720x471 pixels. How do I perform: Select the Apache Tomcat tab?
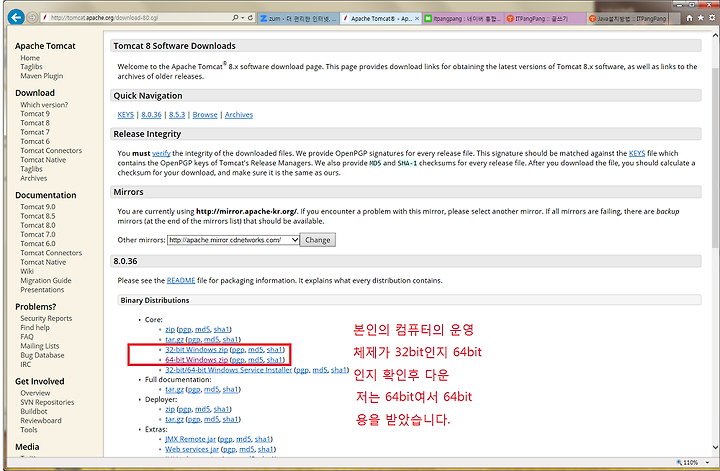381,18
